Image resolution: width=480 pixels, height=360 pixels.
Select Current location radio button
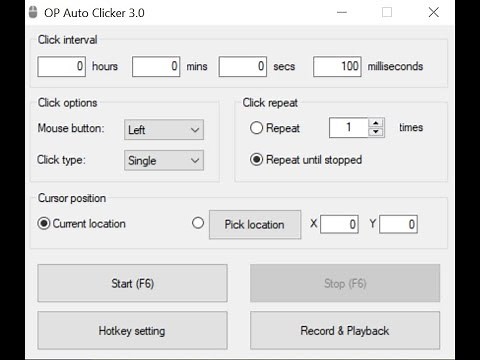click(44, 223)
